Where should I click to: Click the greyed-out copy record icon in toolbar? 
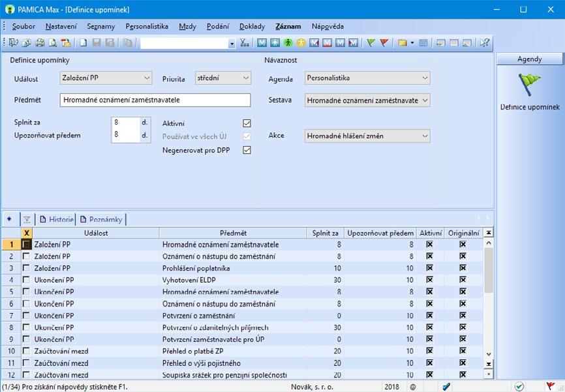[x=127, y=43]
